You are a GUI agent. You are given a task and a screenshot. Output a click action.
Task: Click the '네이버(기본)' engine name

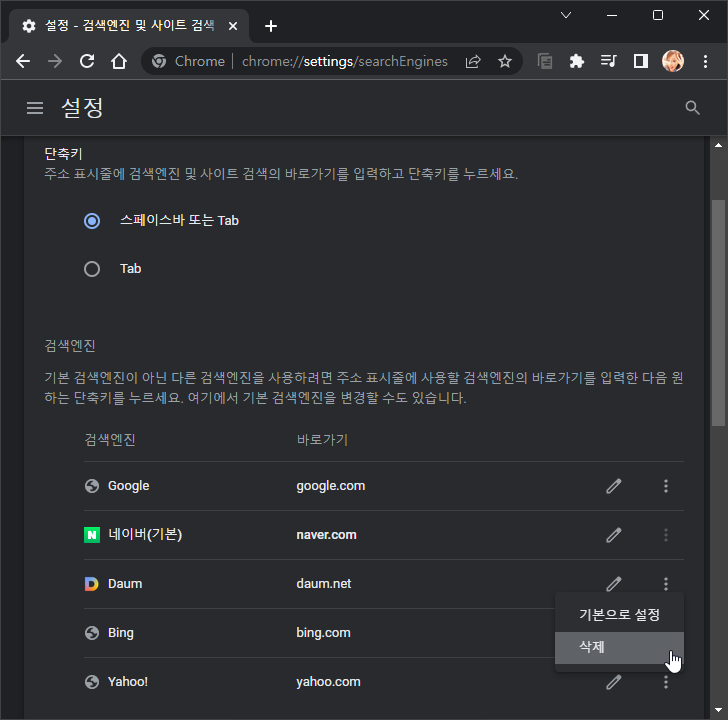pos(145,535)
